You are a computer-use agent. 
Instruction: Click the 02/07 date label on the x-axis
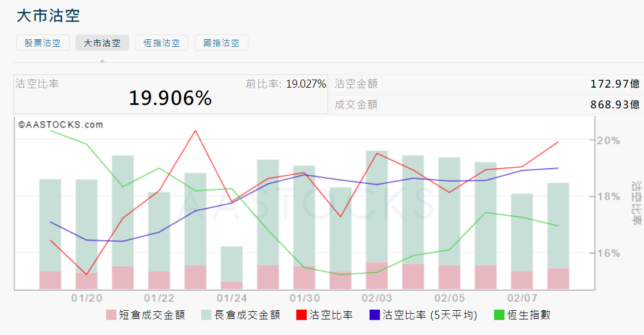coord(522,298)
